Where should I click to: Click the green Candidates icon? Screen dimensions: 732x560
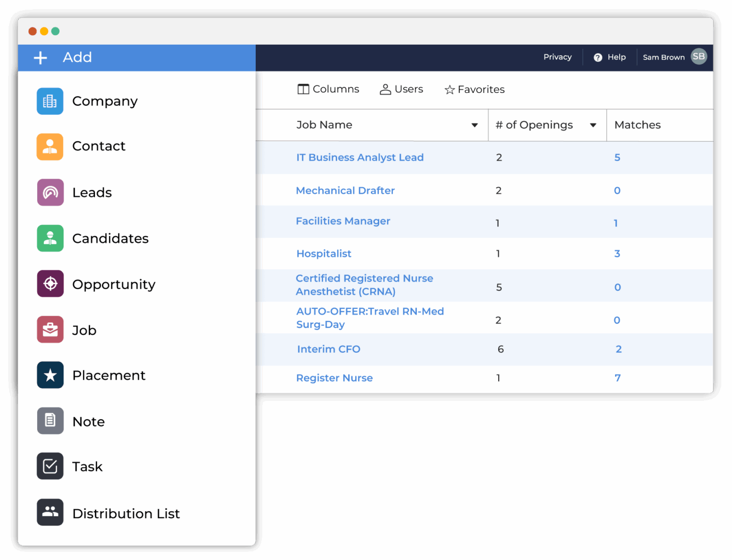pyautogui.click(x=50, y=238)
